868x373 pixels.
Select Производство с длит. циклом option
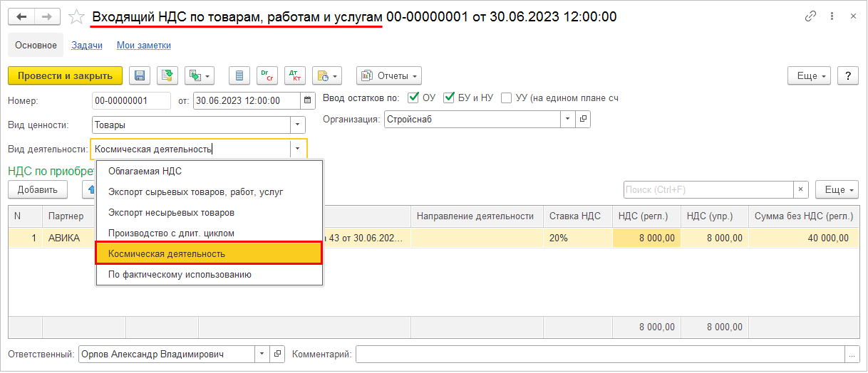[210, 233]
